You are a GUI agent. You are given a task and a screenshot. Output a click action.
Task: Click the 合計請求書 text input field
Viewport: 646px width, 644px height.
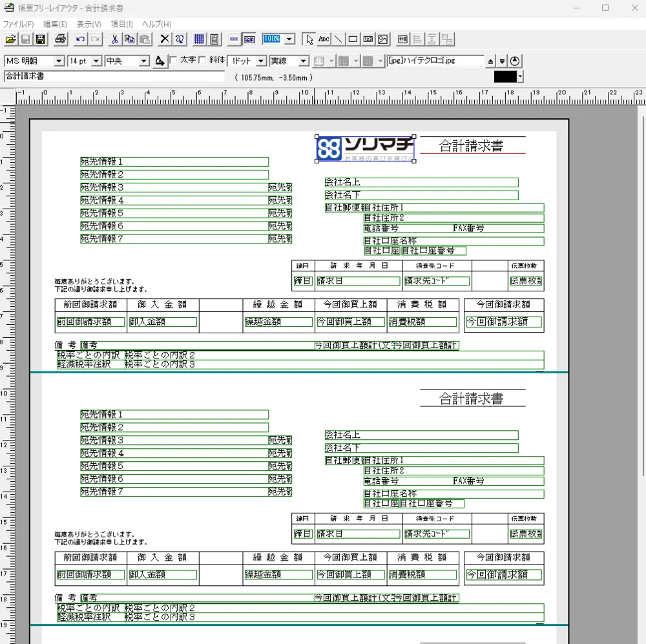pos(116,77)
